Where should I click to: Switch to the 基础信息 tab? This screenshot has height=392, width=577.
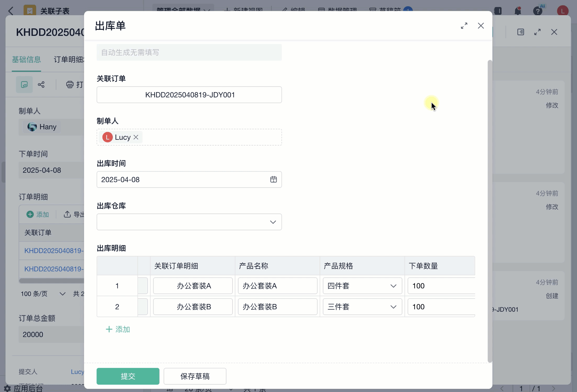click(26, 59)
